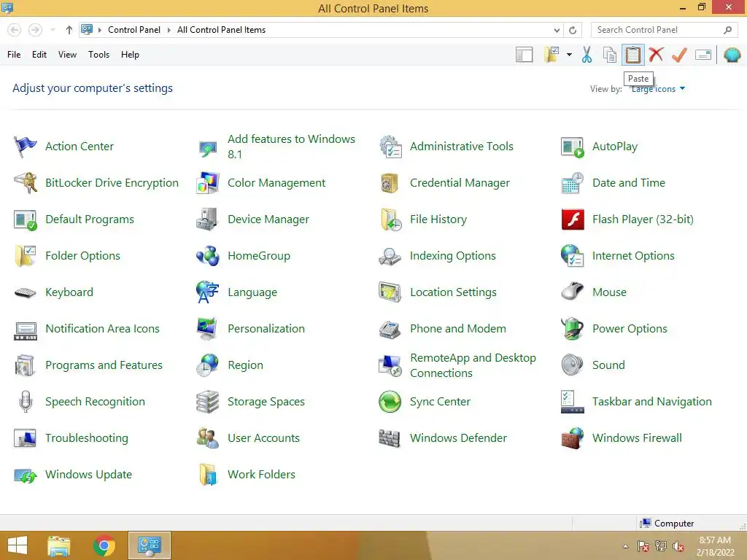
Task: Open the Device Manager icon
Action: click(207, 219)
